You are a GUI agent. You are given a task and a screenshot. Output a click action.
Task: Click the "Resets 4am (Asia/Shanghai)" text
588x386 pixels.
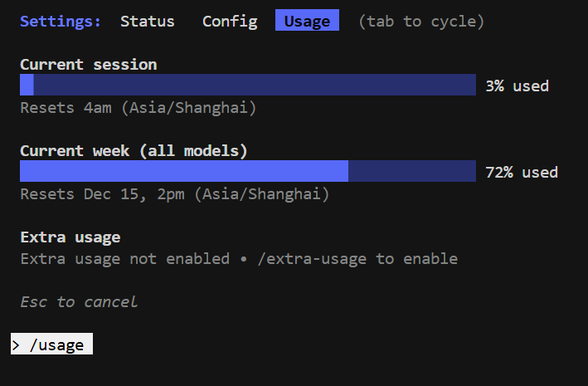coord(138,108)
